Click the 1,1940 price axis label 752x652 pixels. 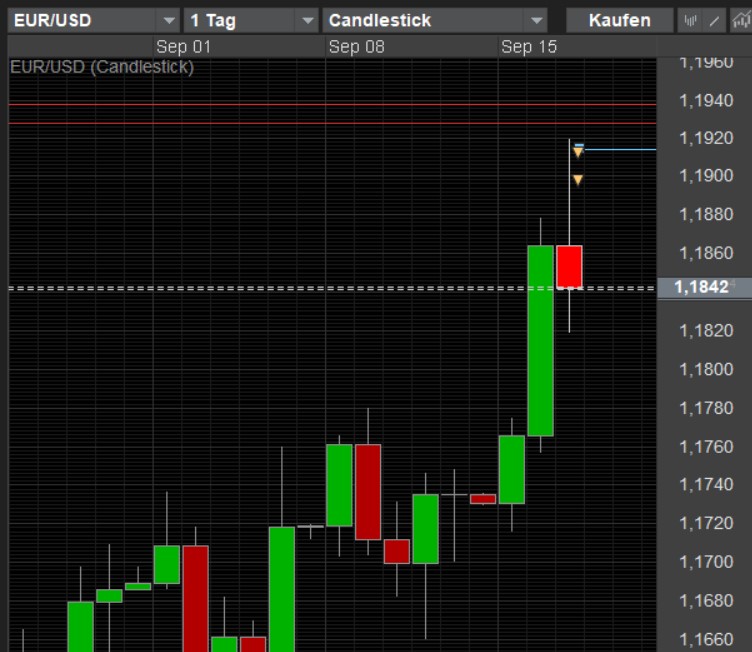[706, 101]
